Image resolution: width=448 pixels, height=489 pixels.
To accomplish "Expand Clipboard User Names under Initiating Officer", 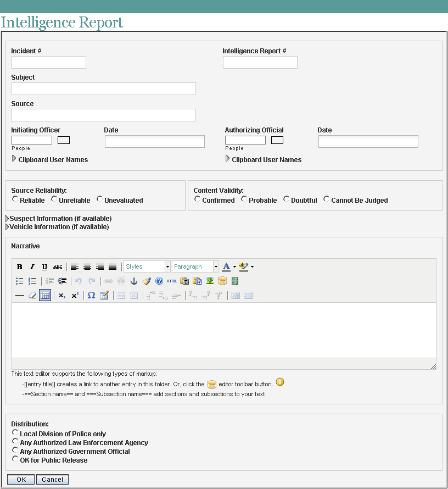I will pos(14,159).
